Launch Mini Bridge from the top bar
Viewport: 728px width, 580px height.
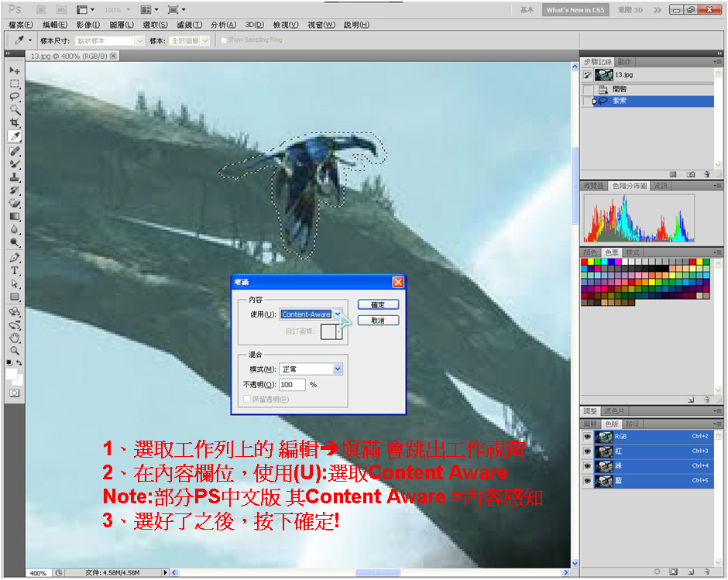click(x=61, y=10)
